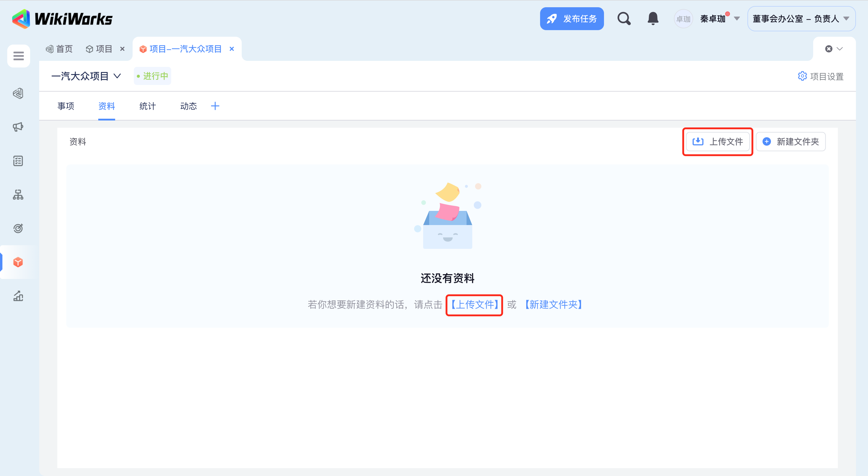Open the checklist tasks sidebar icon
Screen dimensions: 868x476
(18, 161)
